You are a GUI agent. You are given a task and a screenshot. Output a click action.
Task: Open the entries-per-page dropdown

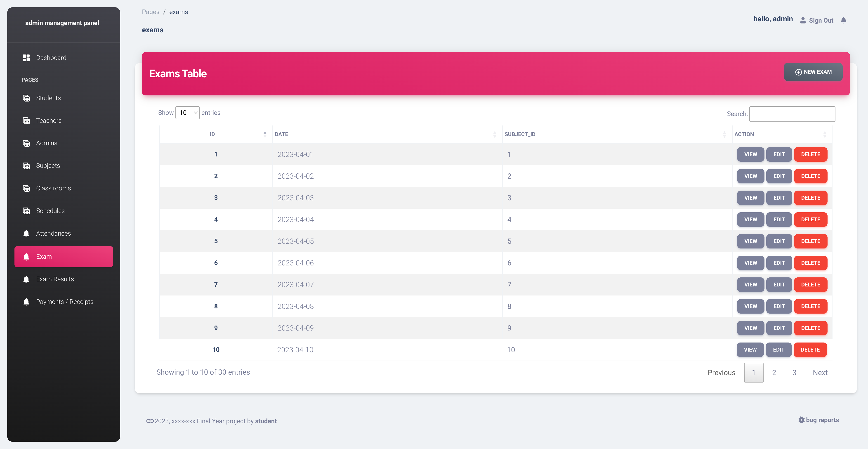pyautogui.click(x=187, y=113)
